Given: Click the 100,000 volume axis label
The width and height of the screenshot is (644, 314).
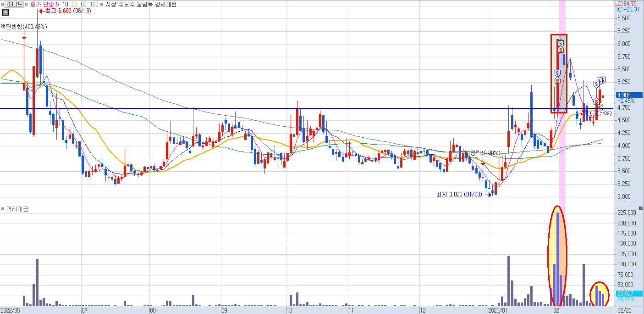Looking at the screenshot, I should click(627, 264).
